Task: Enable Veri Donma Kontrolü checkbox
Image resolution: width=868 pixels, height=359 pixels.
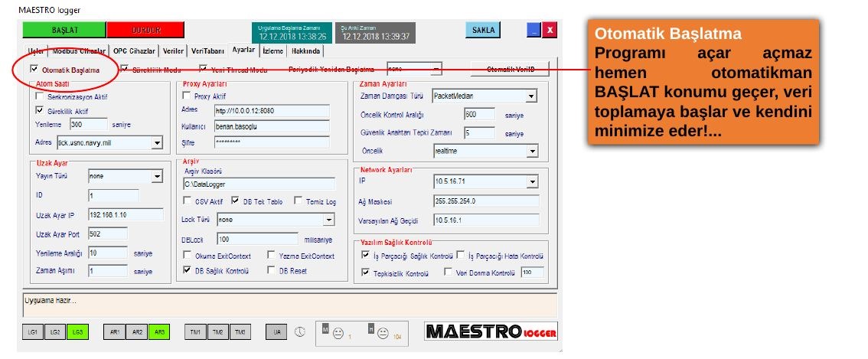Action: [449, 273]
